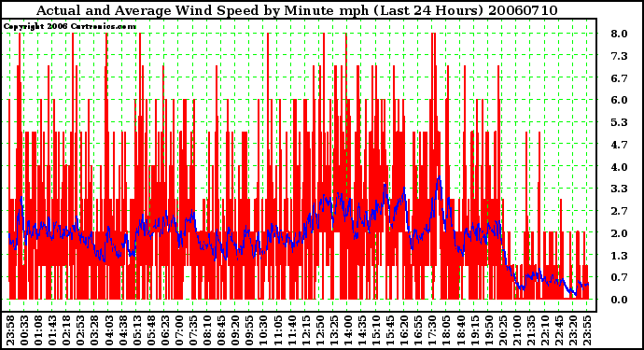
Task: Click the 10:30 time label
Action: 263,330
